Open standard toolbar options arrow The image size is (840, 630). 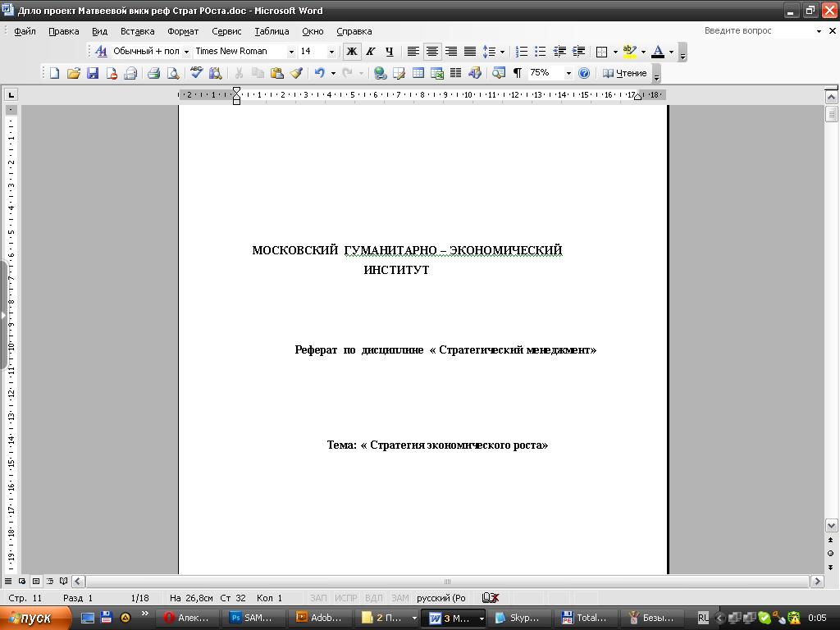(656, 74)
